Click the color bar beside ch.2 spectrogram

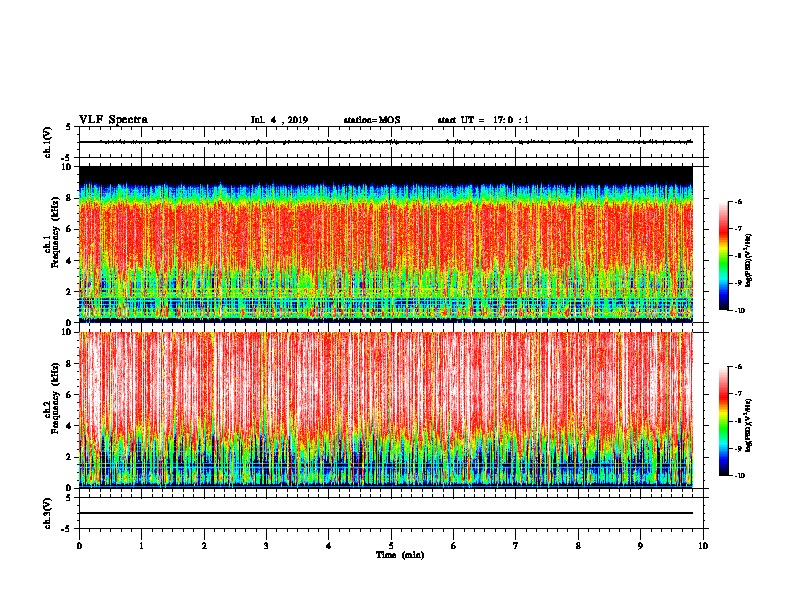click(x=724, y=421)
